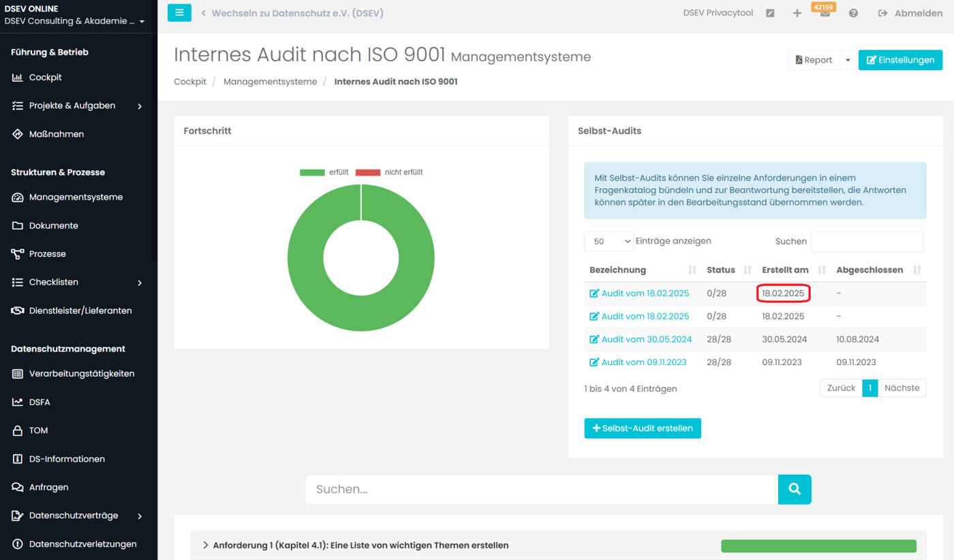Viewport: 954px width, 560px height.
Task: Click the Cockpit chart icon in sidebar
Action: (x=18, y=78)
